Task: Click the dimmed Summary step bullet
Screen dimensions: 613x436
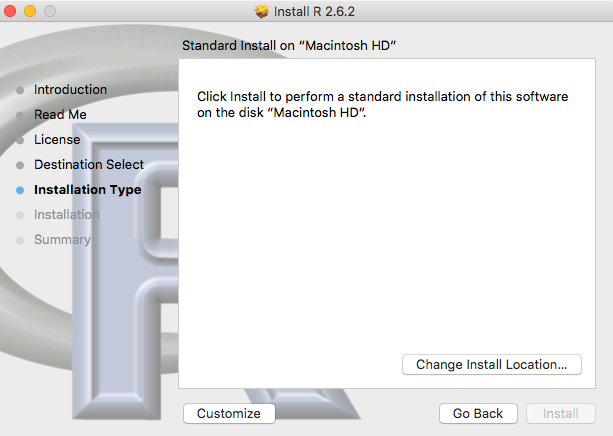Action: coord(20,240)
